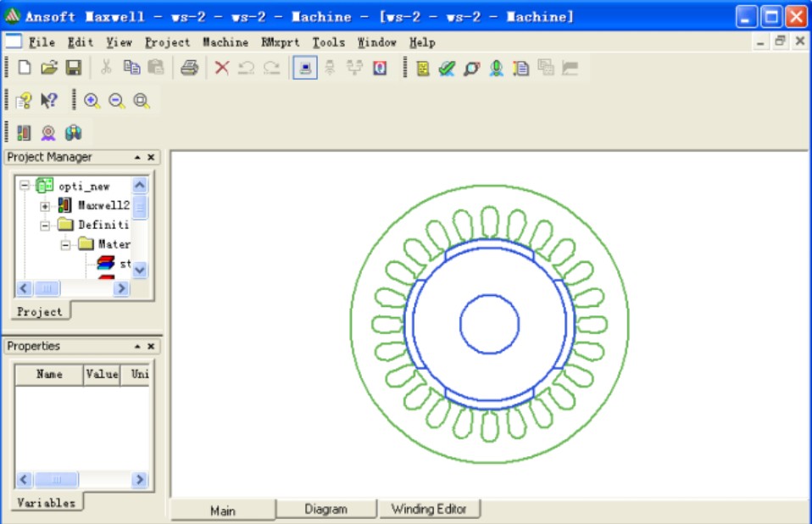Click the Undo arrow icon
This screenshot has height=524, width=812.
[247, 67]
